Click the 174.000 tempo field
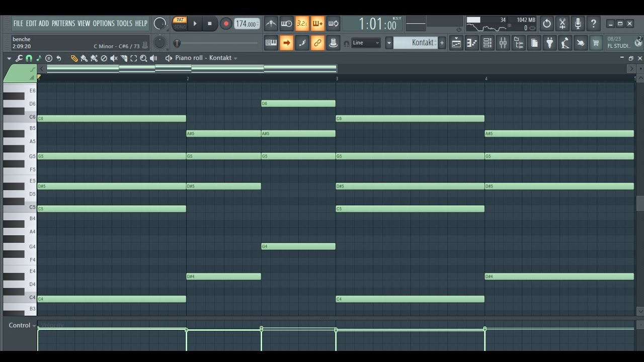The height and width of the screenshot is (362, 644). 247,24
